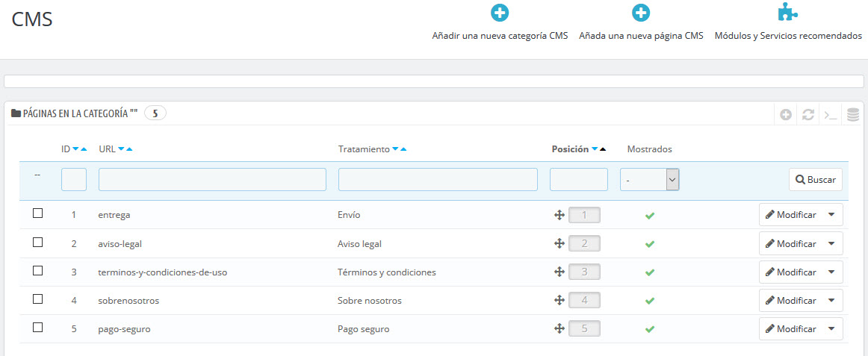Image resolution: width=868 pixels, height=356 pixels.
Task: Tick the checkbox for pago-seguro row
Action: tap(37, 327)
